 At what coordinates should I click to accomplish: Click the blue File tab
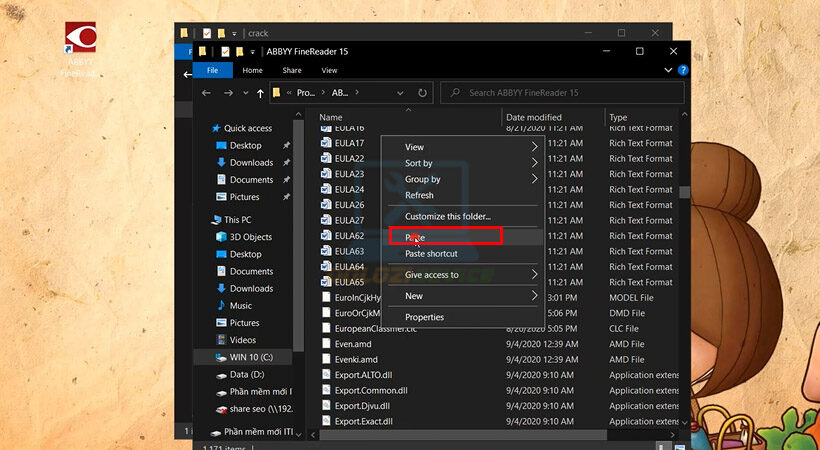(x=212, y=71)
